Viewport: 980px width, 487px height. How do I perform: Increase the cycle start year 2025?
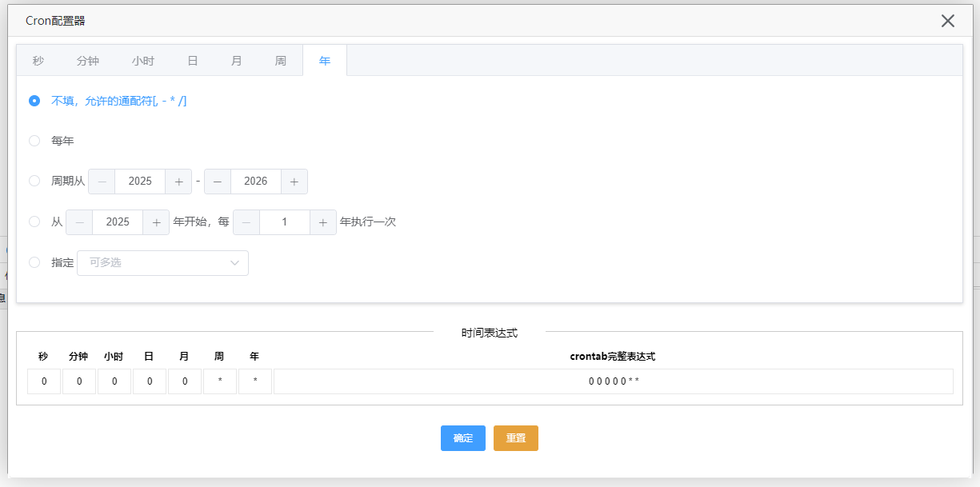tap(178, 182)
